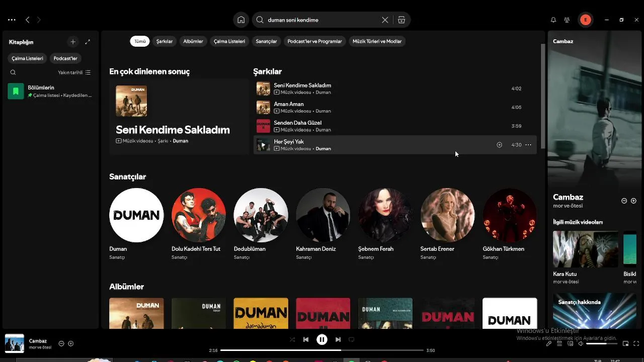Switch to the Albümler tab
The image size is (644, 362).
[x=193, y=41]
